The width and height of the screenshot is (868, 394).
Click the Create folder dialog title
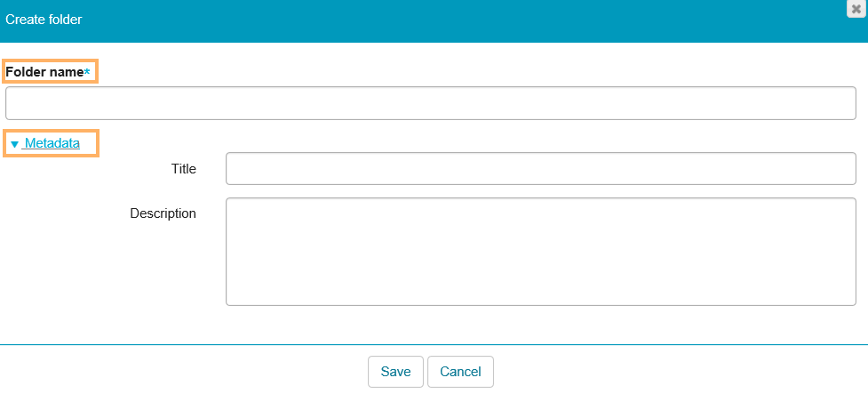[44, 20]
